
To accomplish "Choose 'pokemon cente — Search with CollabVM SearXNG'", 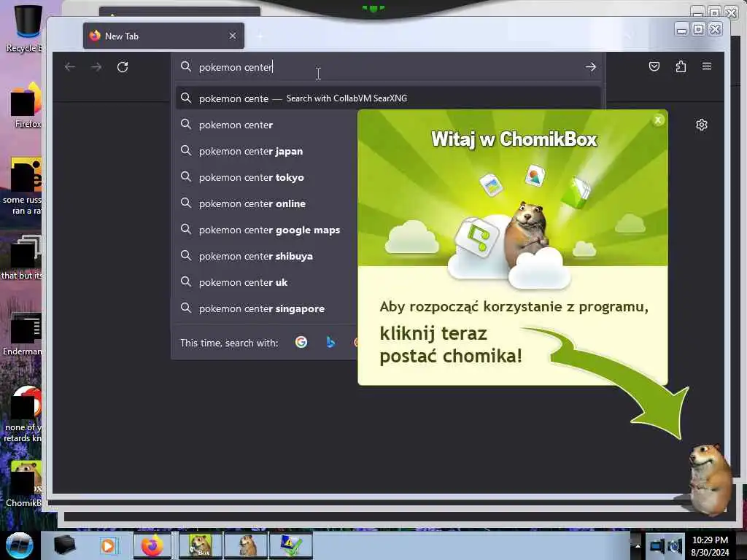I will [388, 98].
